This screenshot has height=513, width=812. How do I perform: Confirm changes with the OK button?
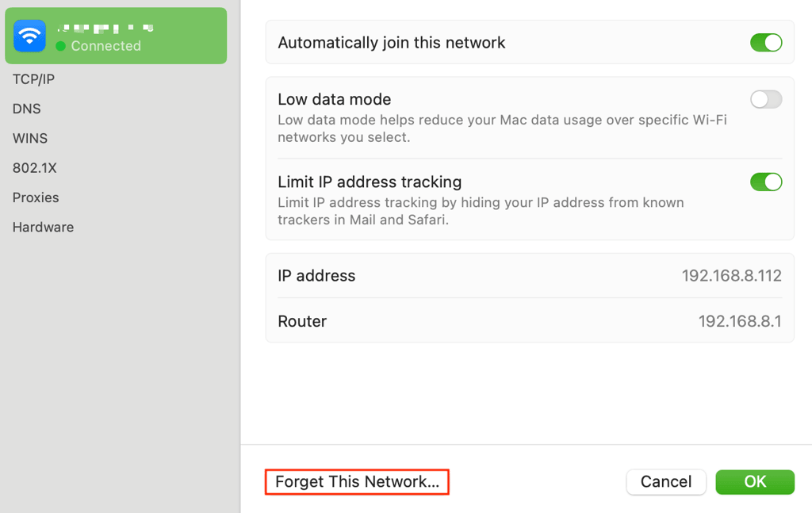pyautogui.click(x=755, y=482)
